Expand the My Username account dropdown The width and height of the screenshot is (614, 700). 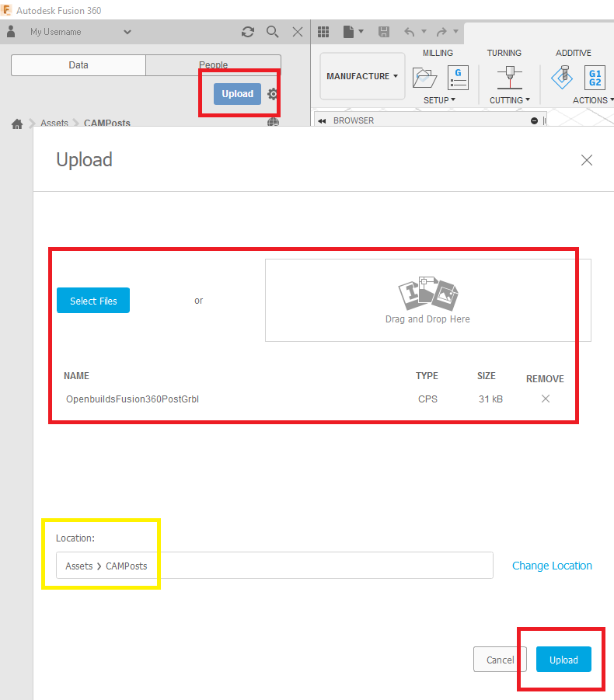pos(127,32)
